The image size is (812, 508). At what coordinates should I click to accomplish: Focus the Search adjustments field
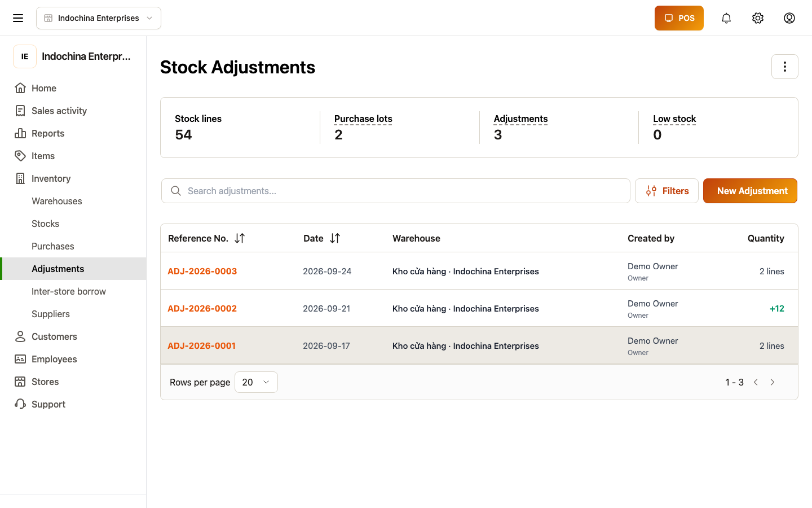(x=396, y=191)
